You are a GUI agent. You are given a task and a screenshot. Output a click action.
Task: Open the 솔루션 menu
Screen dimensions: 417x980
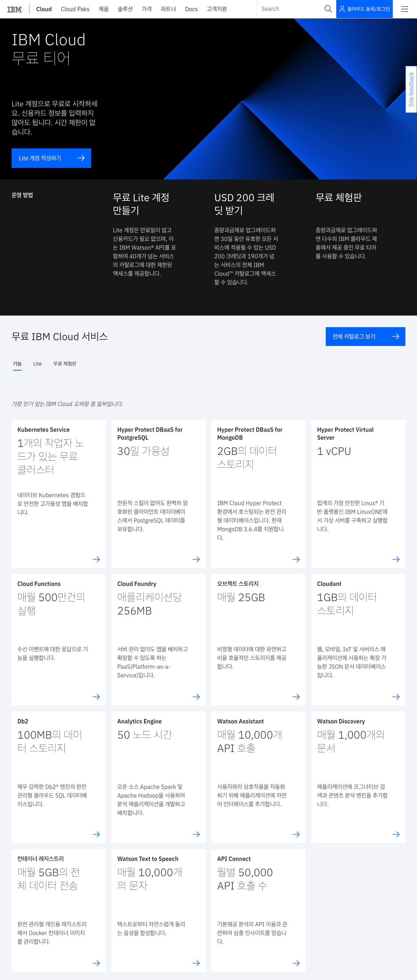(125, 9)
